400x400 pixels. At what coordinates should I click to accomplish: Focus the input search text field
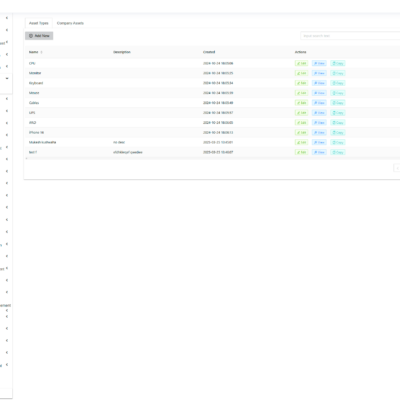coord(350,36)
